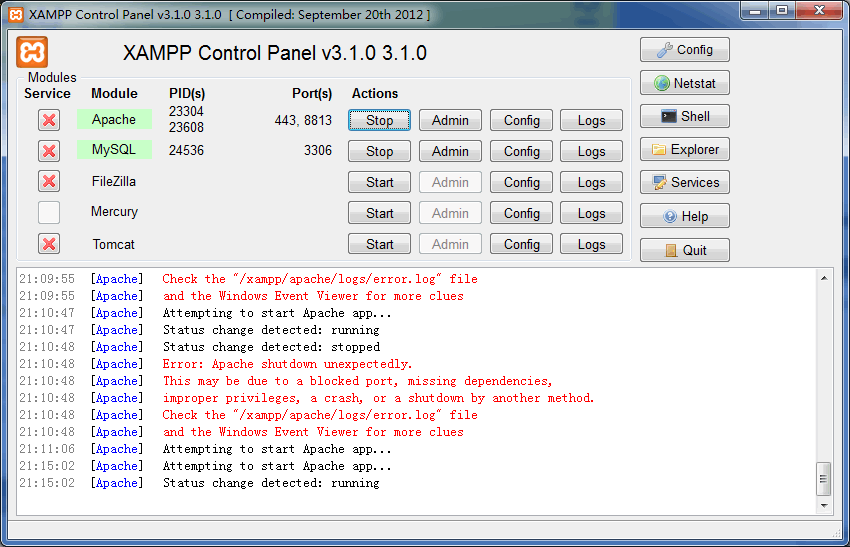850x547 pixels.
Task: Open Mercury Config options
Action: [521, 213]
